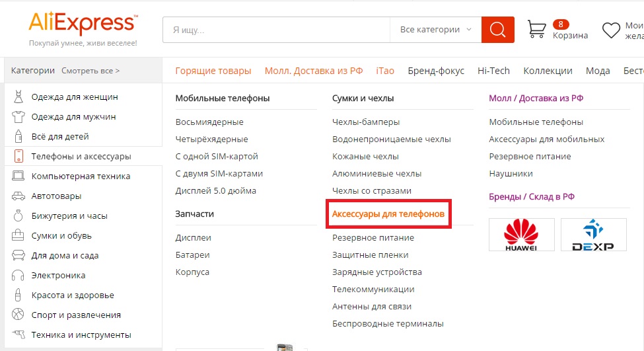
Task: Click the ring icon for jewelry and watches
Action: pyautogui.click(x=18, y=215)
